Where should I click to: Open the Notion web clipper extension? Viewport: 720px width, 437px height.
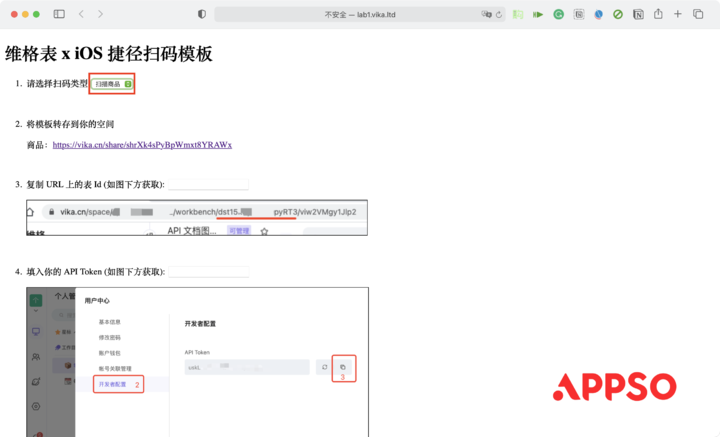tap(638, 15)
